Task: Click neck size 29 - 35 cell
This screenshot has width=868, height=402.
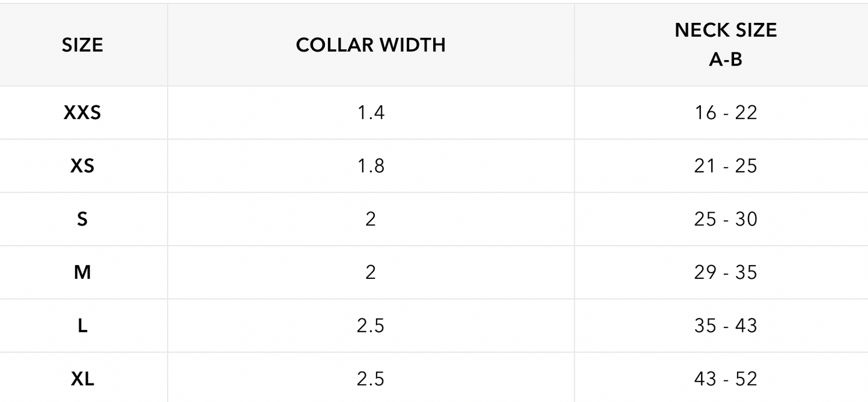Action: click(x=726, y=272)
